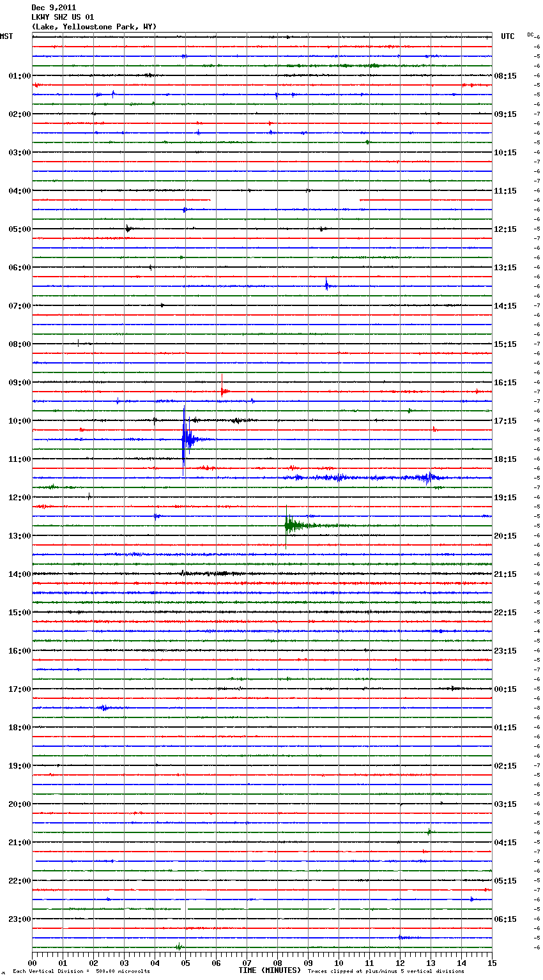Screen dimensions: 543x980
Task: Click the 16:15 UTC time label
Action: point(505,383)
